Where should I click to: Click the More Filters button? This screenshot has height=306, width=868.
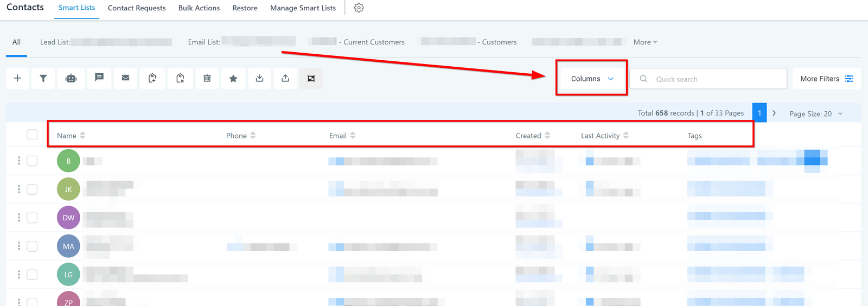tap(826, 79)
